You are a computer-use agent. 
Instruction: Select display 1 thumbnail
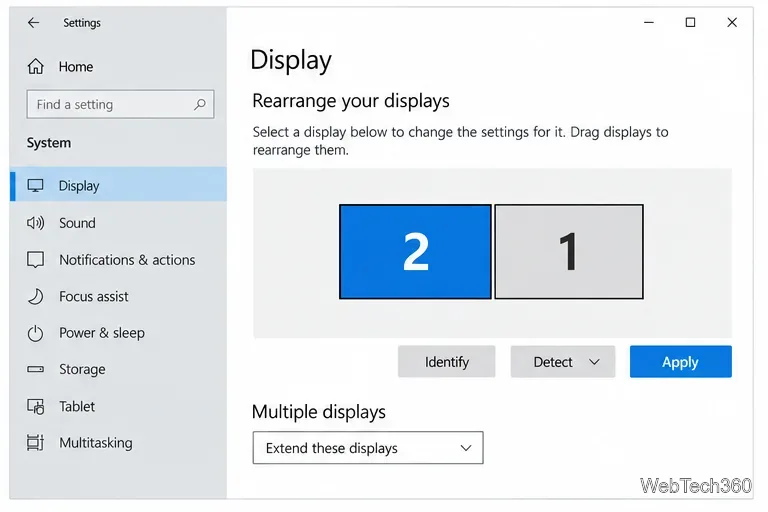(569, 251)
